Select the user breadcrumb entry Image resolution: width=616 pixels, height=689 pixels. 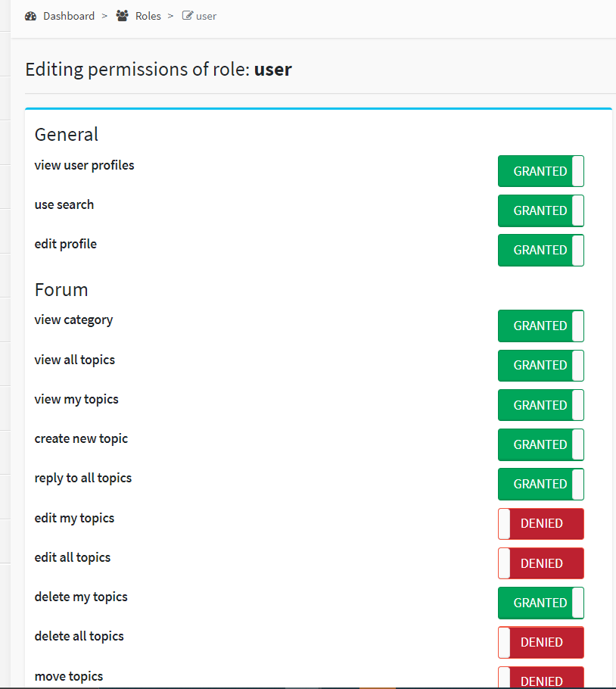(x=207, y=16)
